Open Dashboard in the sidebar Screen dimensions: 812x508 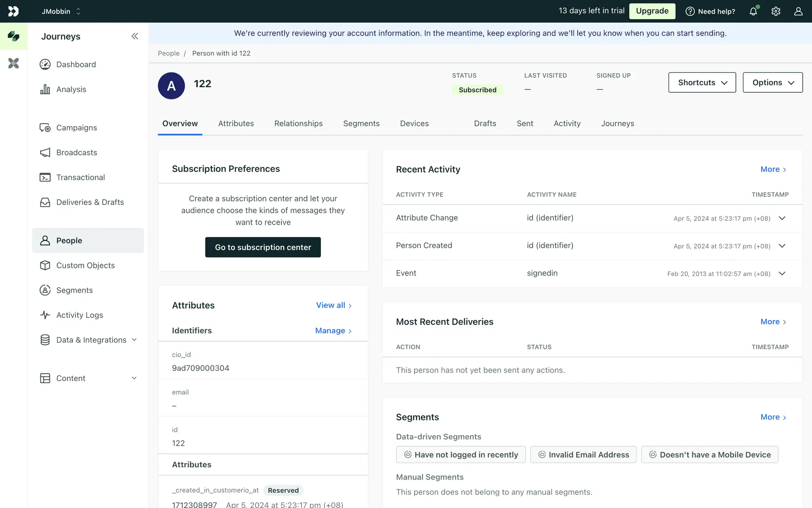click(x=76, y=64)
